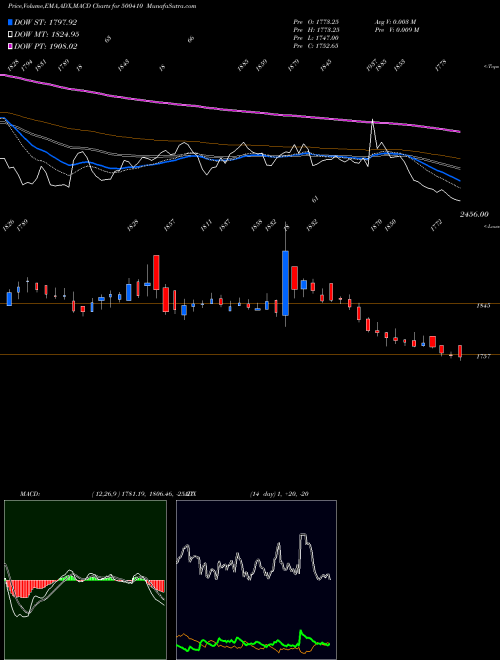The width and height of the screenshot is (500, 660).
Task: Click the Avg V: 0.003 M value
Action: tap(396, 22)
